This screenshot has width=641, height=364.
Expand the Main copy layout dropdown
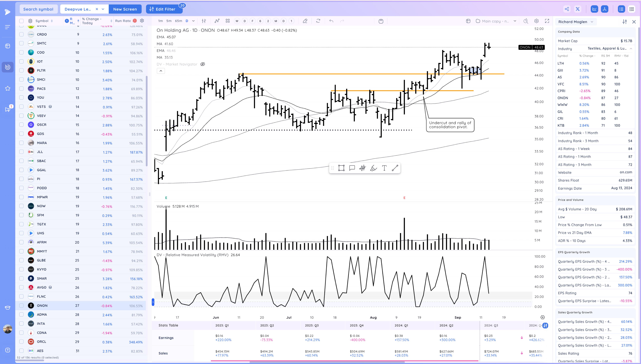515,21
